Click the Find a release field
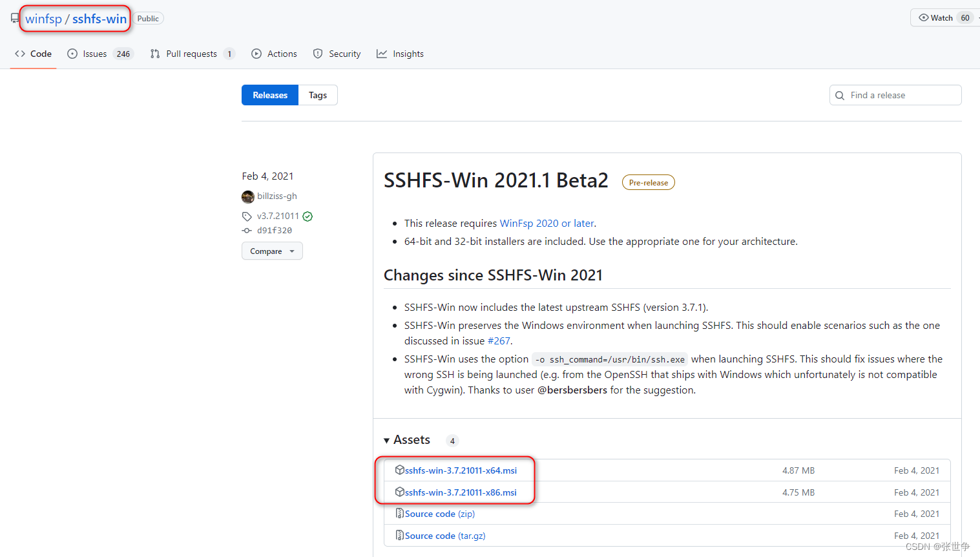 (895, 95)
